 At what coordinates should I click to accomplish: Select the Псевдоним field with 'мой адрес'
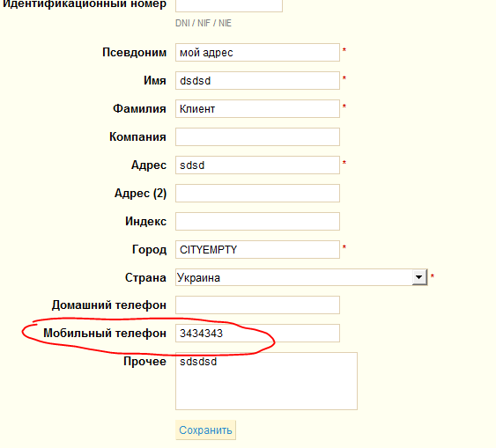pyautogui.click(x=257, y=53)
